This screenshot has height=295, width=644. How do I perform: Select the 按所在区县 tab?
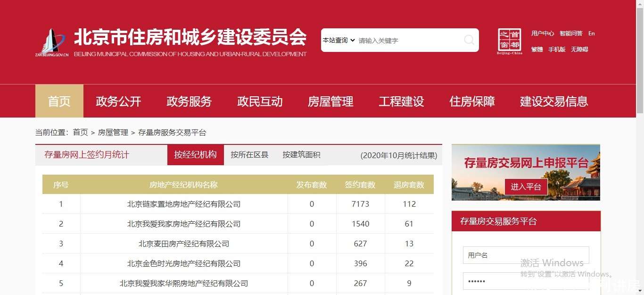[x=249, y=155]
